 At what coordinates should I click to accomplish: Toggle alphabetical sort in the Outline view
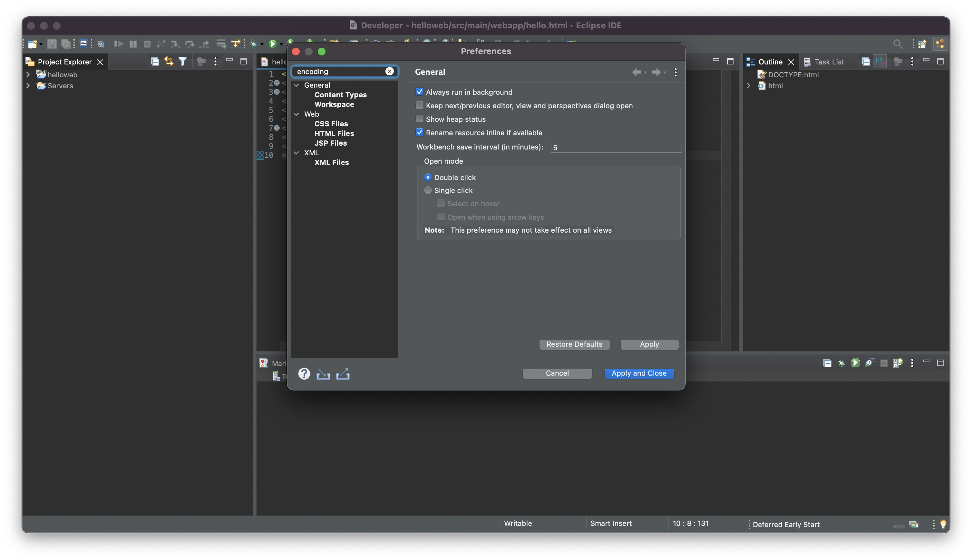[880, 61]
